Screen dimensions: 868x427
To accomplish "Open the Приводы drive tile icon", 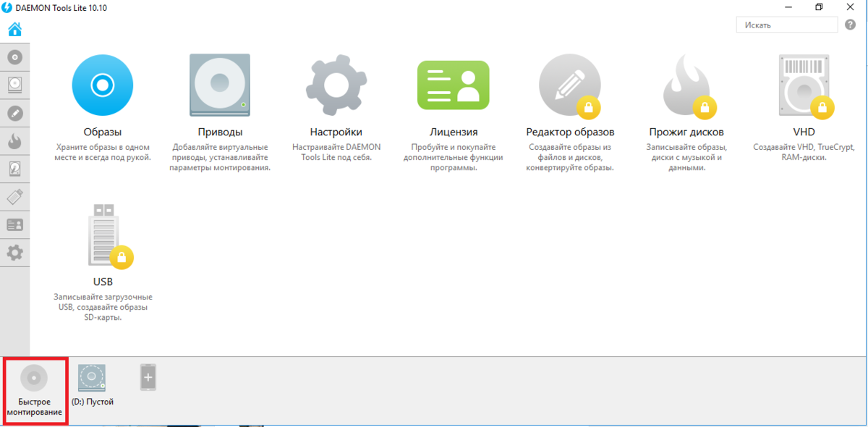I will (220, 85).
